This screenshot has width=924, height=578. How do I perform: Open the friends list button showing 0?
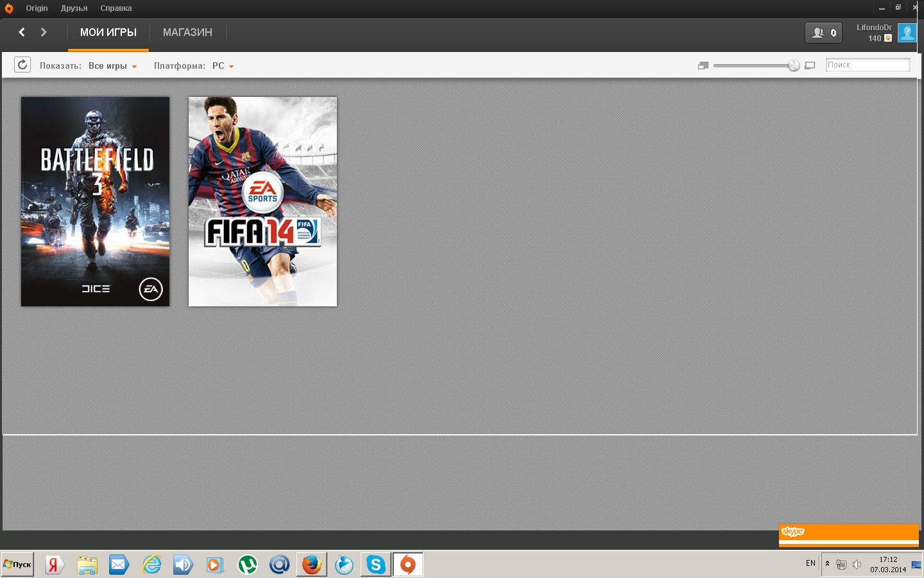point(824,33)
